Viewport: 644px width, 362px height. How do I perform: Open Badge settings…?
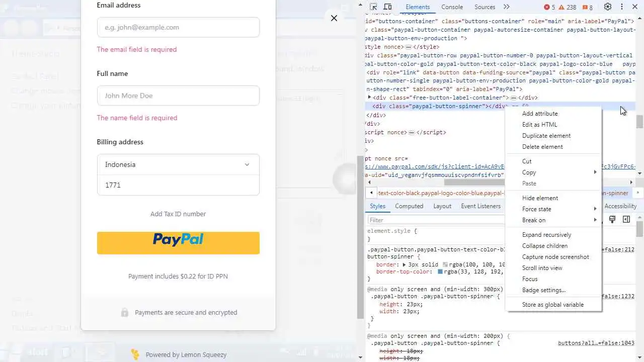(x=553, y=290)
